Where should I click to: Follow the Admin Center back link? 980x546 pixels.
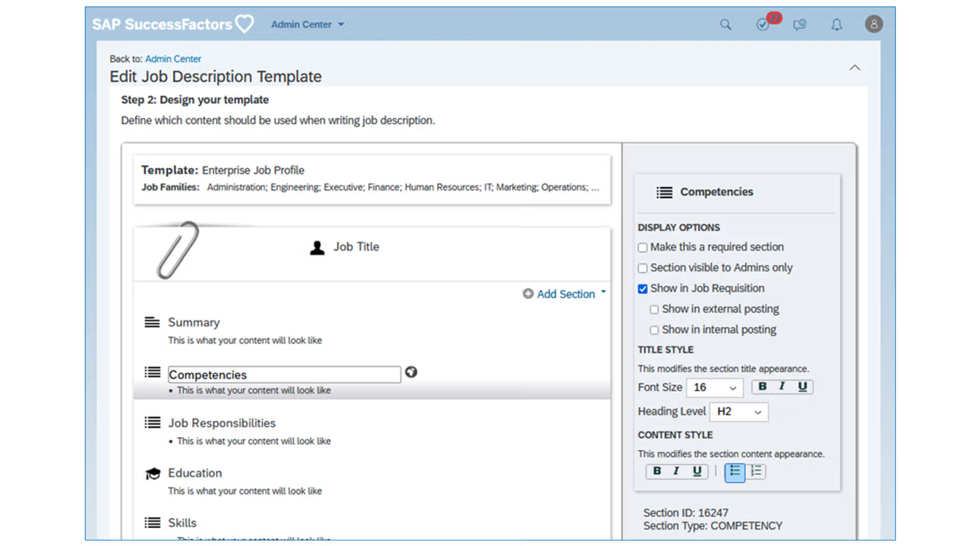click(173, 59)
